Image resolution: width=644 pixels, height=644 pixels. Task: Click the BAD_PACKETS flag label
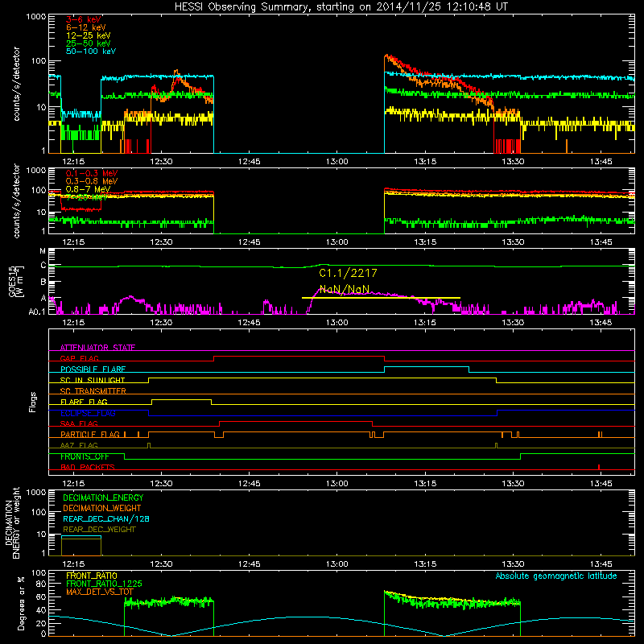pyautogui.click(x=88, y=467)
